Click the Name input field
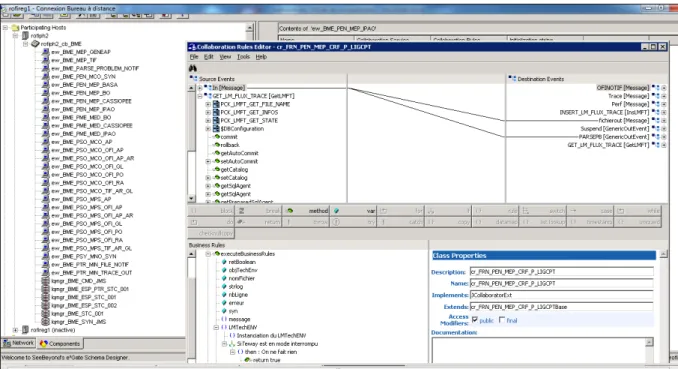Screen dimensions: 678x369 click(561, 283)
